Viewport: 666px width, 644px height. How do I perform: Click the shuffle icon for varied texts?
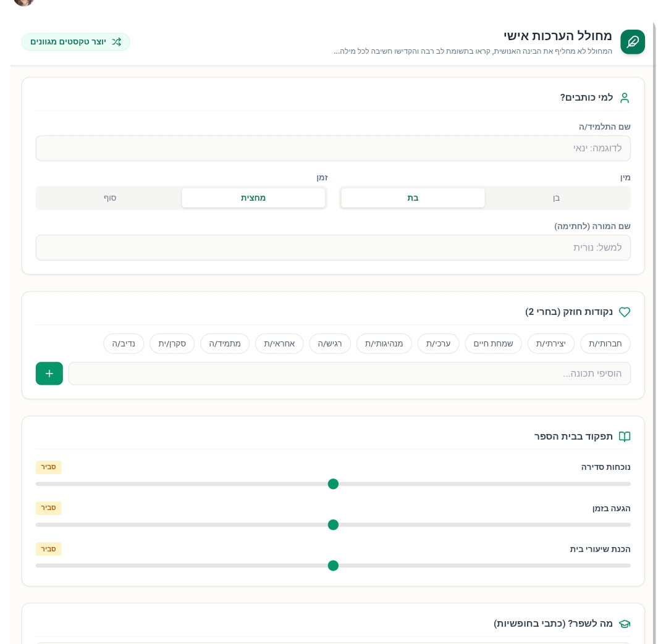(x=117, y=42)
